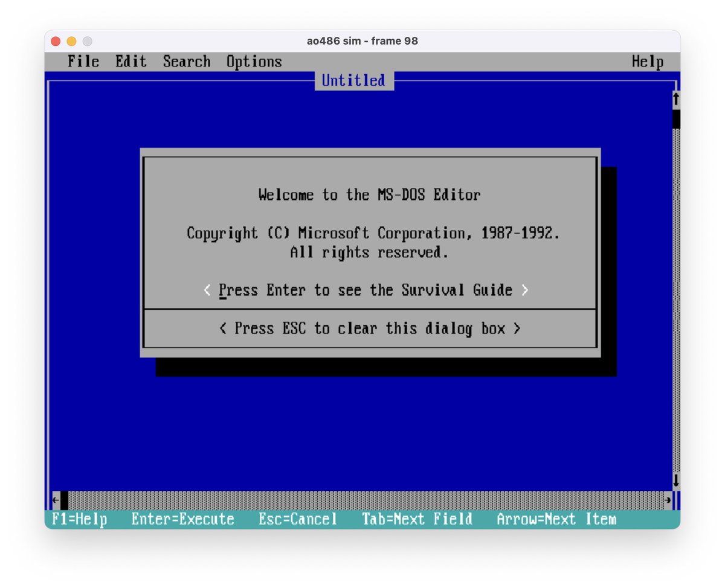Click the Copyright (C) Microsoft Corporation line
The width and height of the screenshot is (725, 588).
[373, 233]
